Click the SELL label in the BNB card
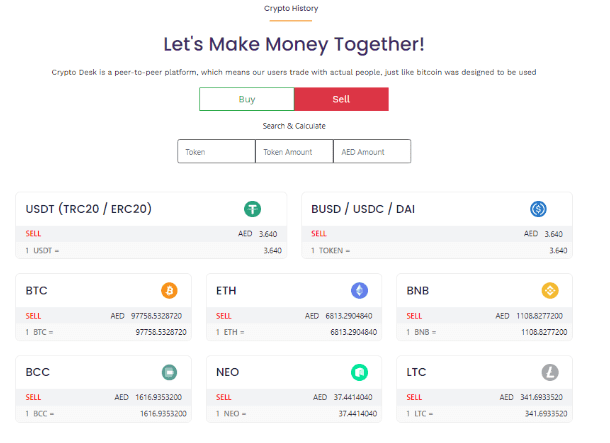610x443 pixels. pos(414,315)
